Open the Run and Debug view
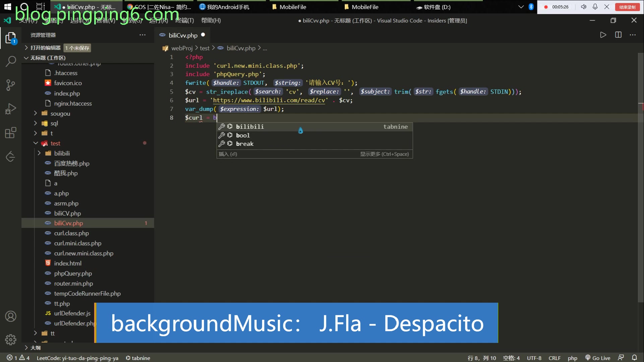The height and width of the screenshot is (362, 644). pos(11,109)
